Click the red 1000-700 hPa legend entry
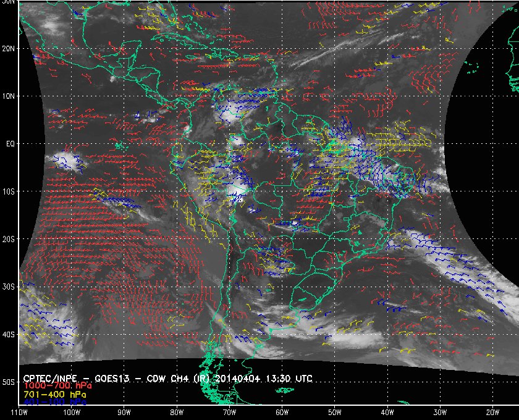 tap(57, 386)
